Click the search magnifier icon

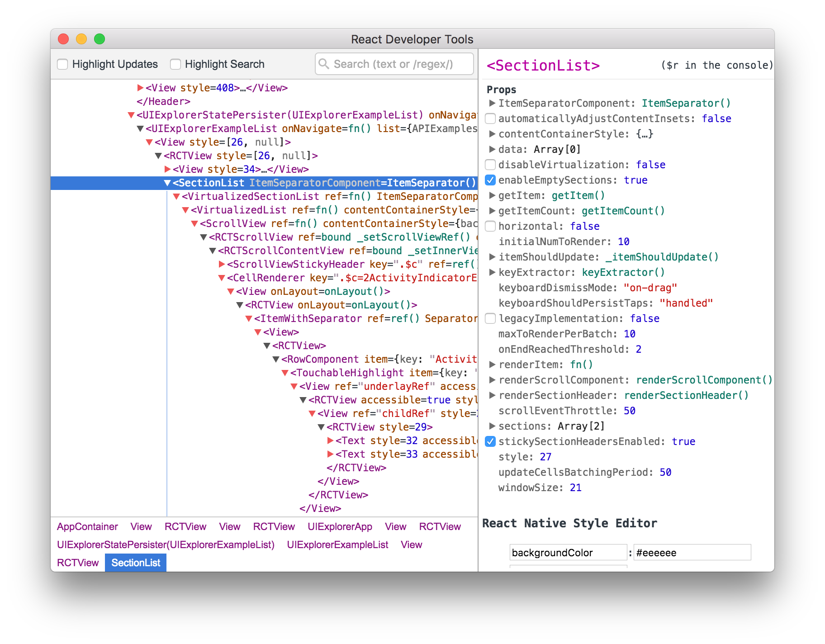(x=324, y=64)
